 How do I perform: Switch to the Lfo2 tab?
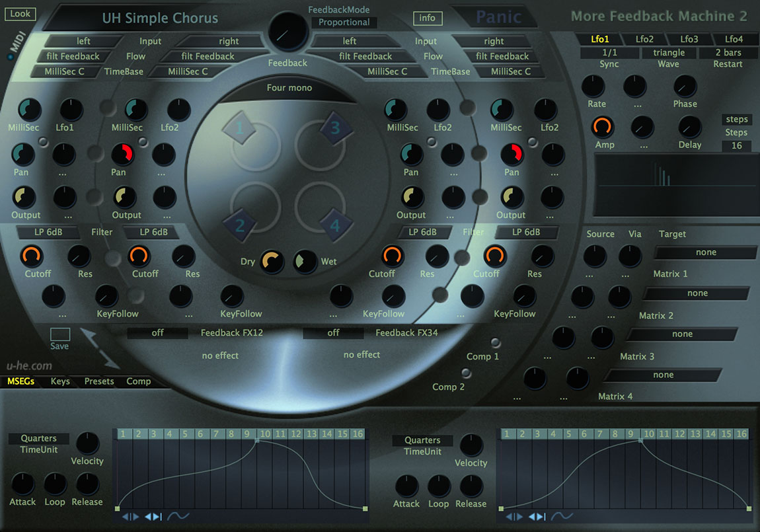coord(644,39)
